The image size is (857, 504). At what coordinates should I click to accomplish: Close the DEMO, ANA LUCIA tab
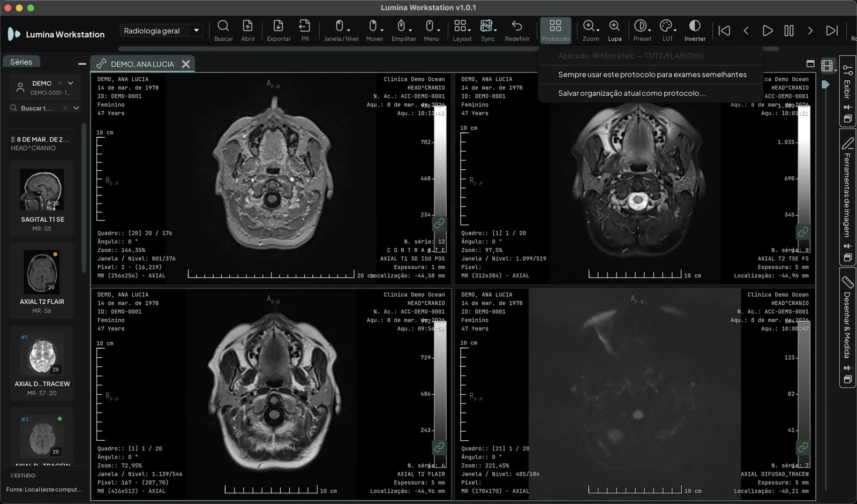(186, 64)
